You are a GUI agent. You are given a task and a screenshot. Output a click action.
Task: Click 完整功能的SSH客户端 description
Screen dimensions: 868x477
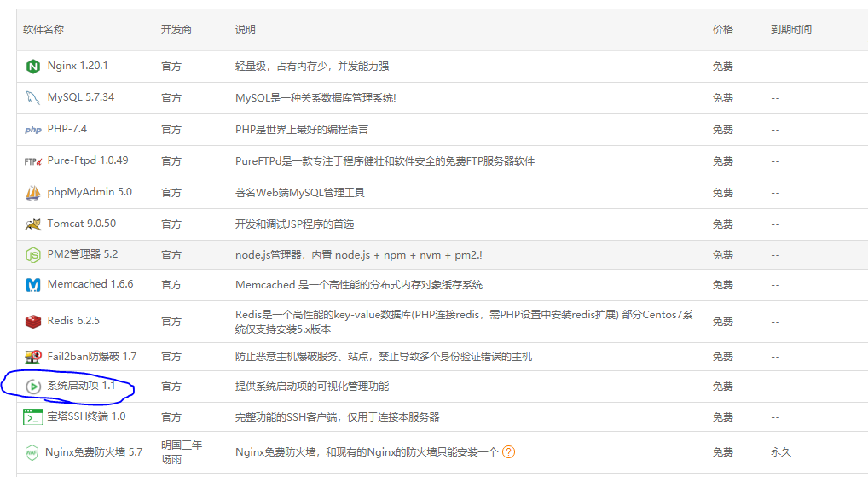click(x=337, y=416)
